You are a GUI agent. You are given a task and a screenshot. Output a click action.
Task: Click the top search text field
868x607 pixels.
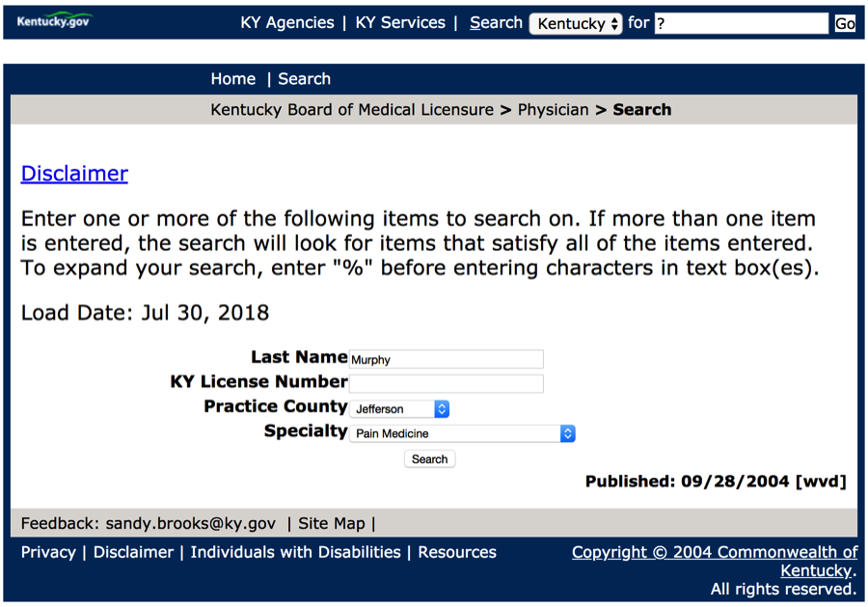tap(741, 24)
